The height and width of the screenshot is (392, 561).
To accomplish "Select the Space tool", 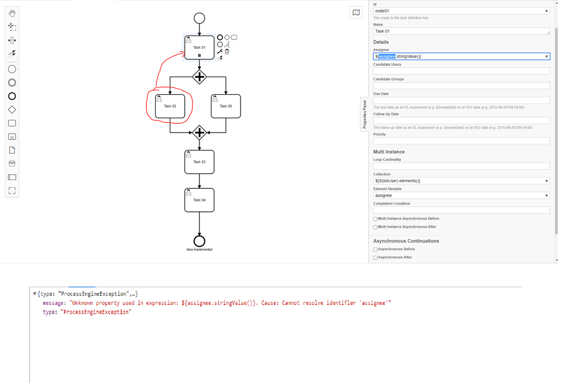I will [x=12, y=40].
